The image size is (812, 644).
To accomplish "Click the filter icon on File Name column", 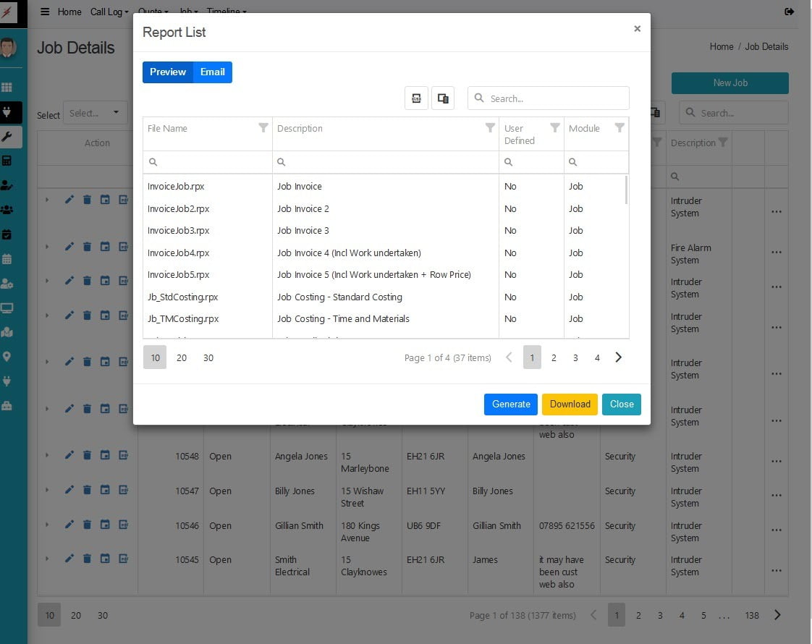I will (x=263, y=128).
